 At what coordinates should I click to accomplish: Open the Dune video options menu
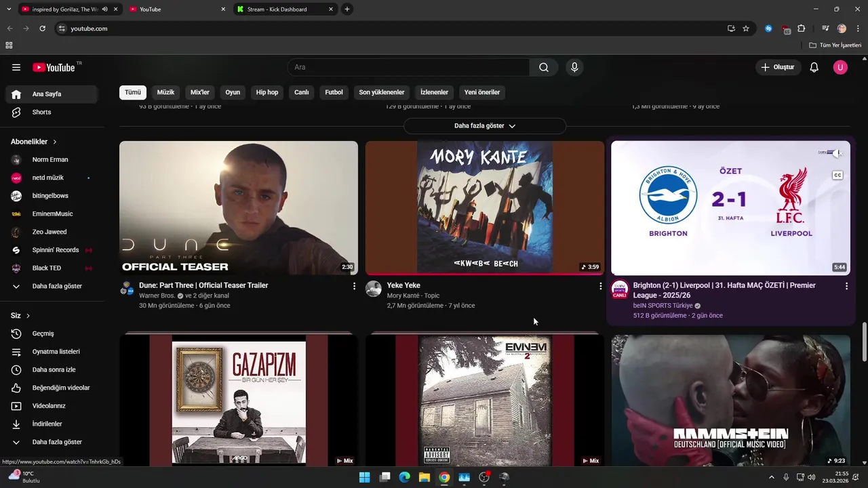point(354,286)
